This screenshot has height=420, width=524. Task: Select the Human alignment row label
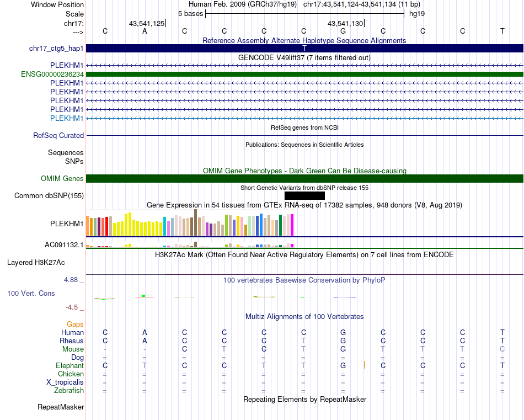click(72, 332)
